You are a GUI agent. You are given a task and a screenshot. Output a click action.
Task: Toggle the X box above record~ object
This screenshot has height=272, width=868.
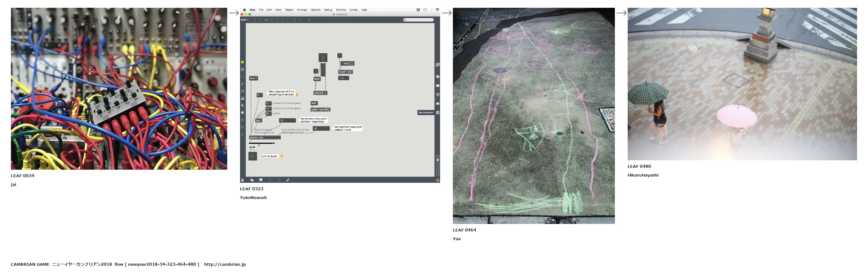point(340,56)
